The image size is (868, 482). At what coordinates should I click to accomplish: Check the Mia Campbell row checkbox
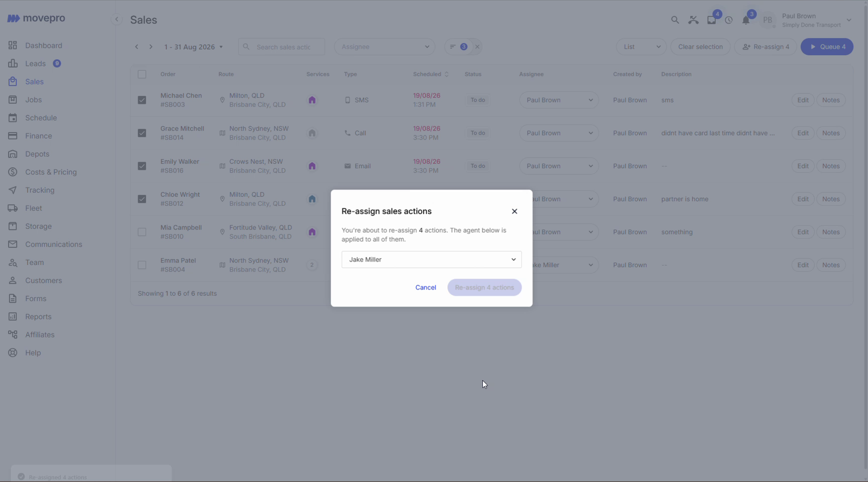142,232
